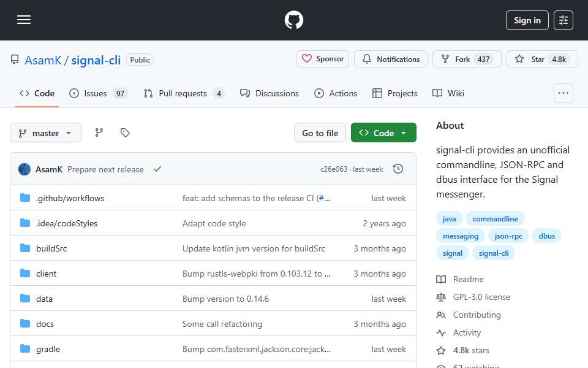Click the repository icon beside AsamK
The height and width of the screenshot is (368, 588).
[x=15, y=59]
